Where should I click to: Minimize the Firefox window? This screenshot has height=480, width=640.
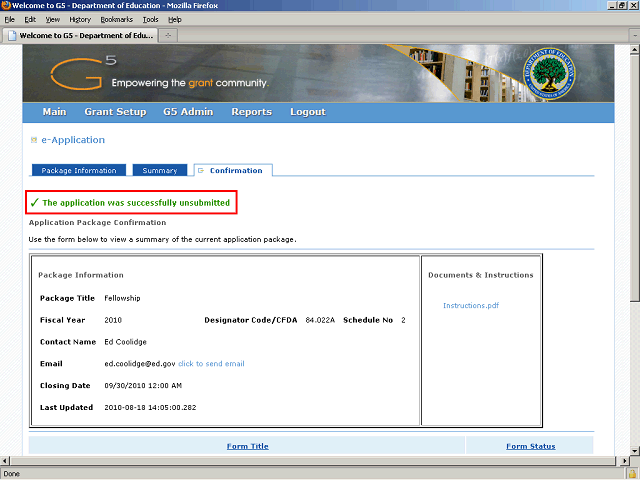pos(612,5)
